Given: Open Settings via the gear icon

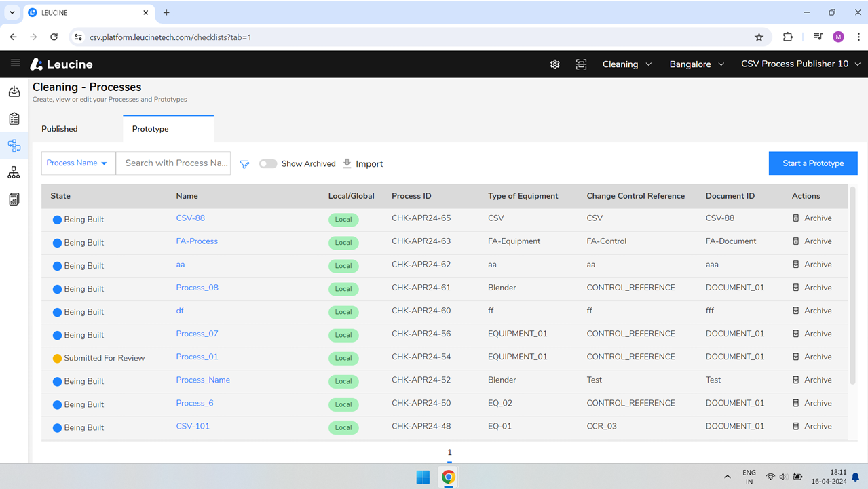Looking at the screenshot, I should 554,64.
